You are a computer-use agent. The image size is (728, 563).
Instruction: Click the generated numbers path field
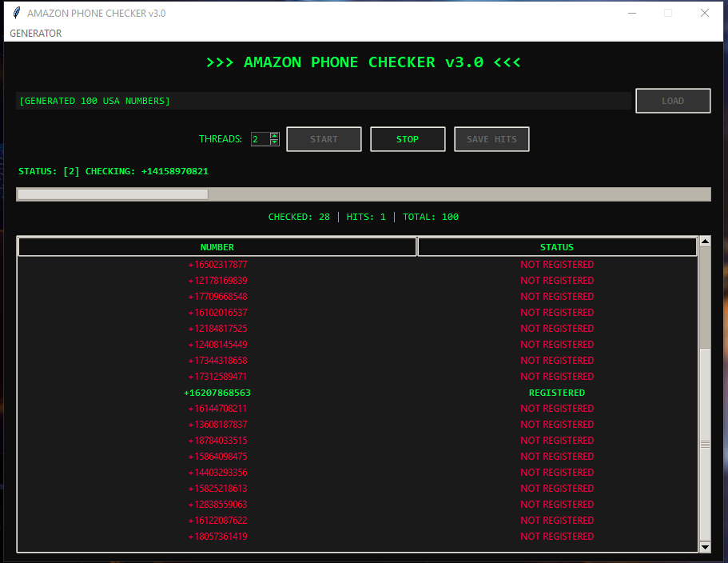324,101
